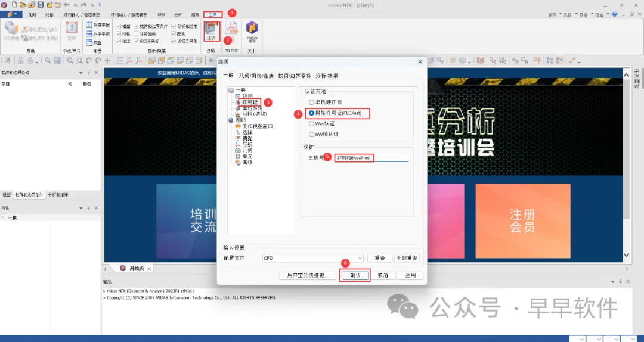Click the 水平平铺 horizontal tile icon

point(89,34)
